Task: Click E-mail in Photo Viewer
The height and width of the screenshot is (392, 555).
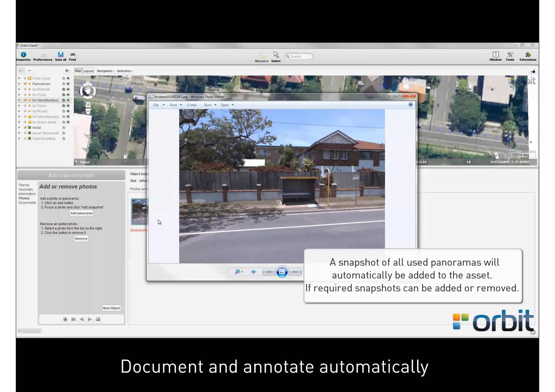Action: [x=192, y=105]
